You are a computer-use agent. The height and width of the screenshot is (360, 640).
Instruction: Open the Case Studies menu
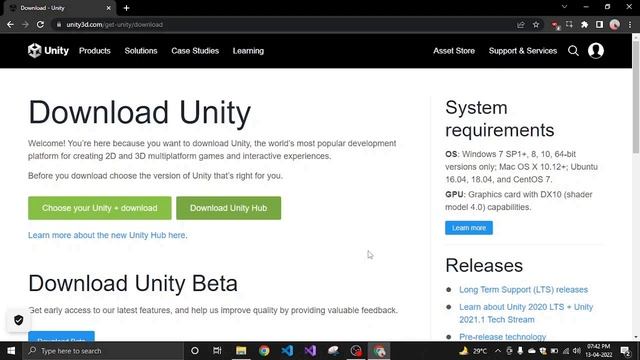(x=195, y=51)
